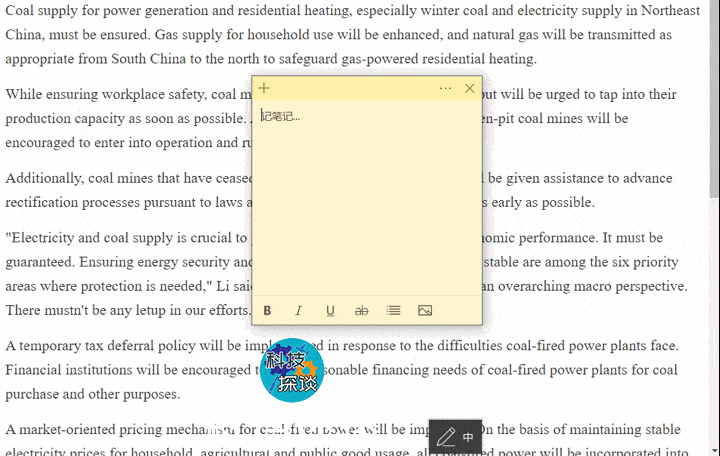
Task: Close the sticky note
Action: pyautogui.click(x=470, y=89)
